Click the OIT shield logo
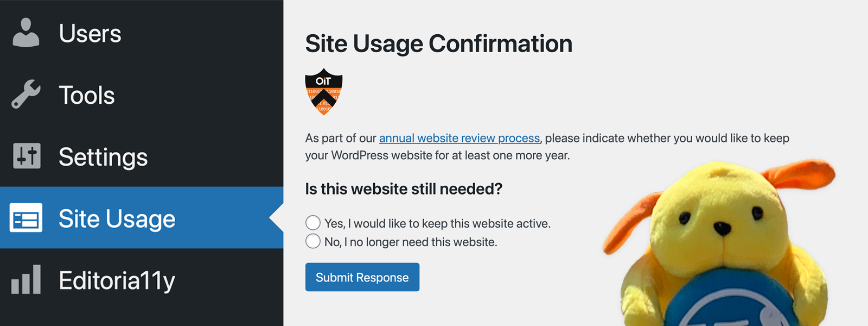 (x=323, y=91)
